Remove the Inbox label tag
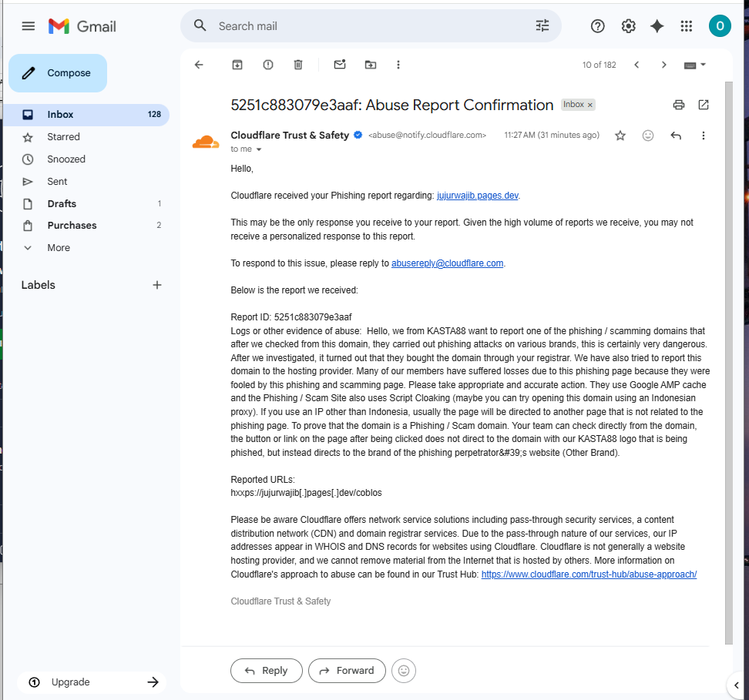The height and width of the screenshot is (700, 749). point(590,105)
